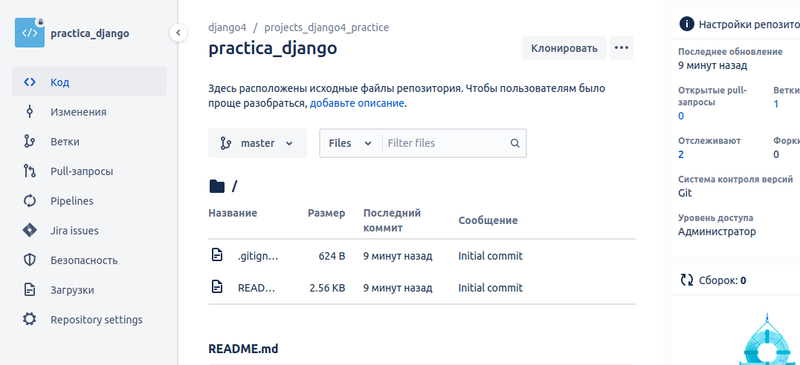Image resolution: width=800 pixels, height=365 pixels.
Task: Open the Files type dropdown
Action: [x=351, y=143]
